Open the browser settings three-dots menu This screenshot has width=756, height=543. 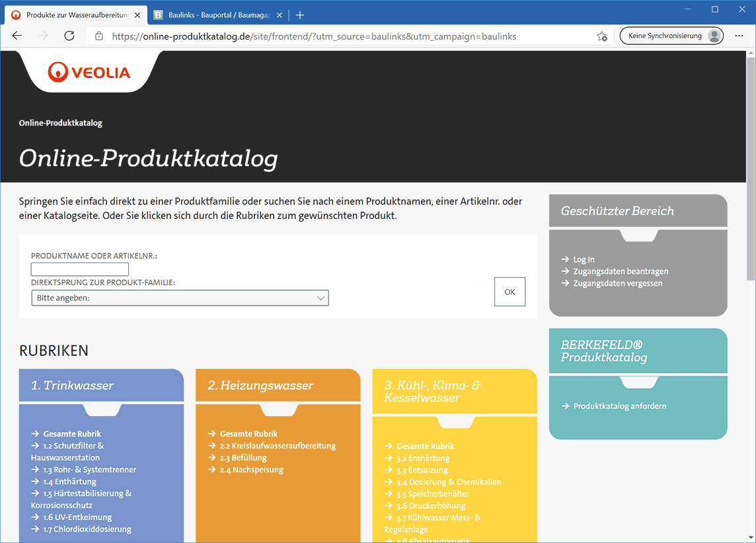[739, 36]
